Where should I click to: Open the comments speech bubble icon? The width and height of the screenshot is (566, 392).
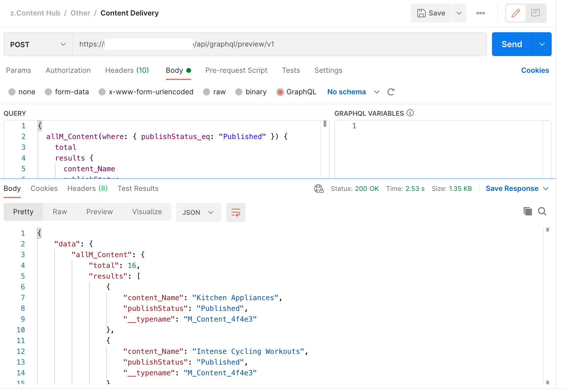[536, 13]
